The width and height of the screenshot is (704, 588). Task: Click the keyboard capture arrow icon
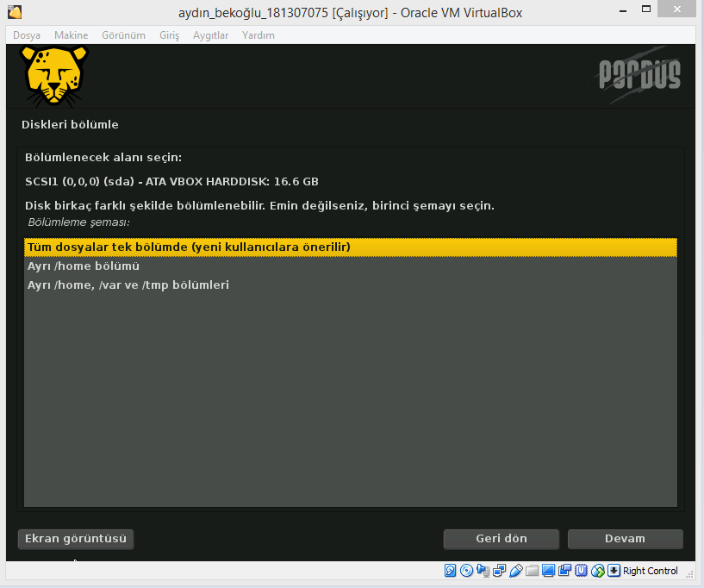614,571
